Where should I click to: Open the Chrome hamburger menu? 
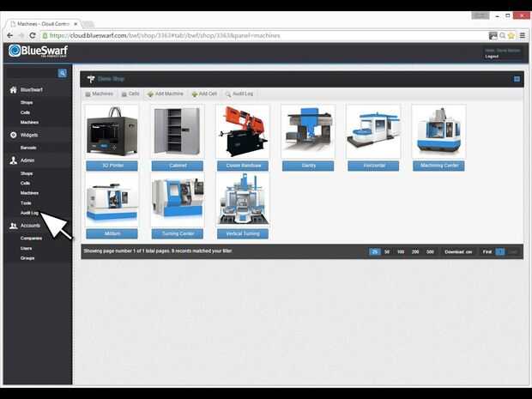click(523, 35)
